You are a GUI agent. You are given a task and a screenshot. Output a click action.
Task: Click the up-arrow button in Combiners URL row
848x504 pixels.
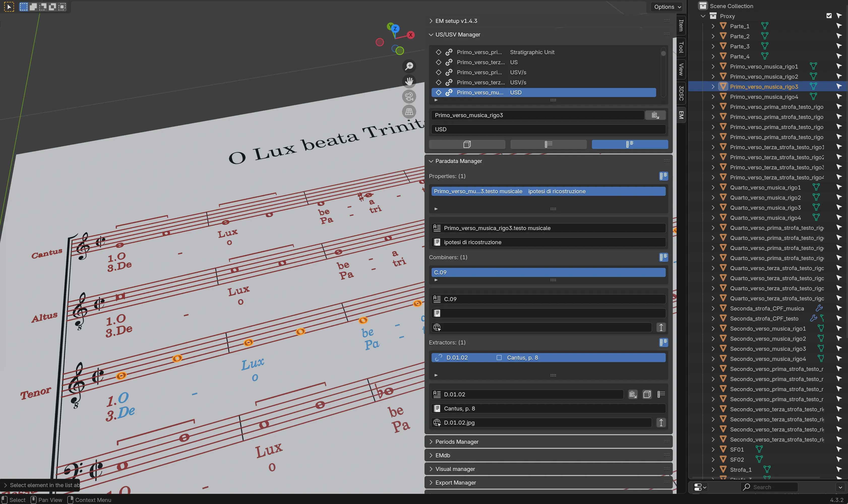pyautogui.click(x=661, y=327)
